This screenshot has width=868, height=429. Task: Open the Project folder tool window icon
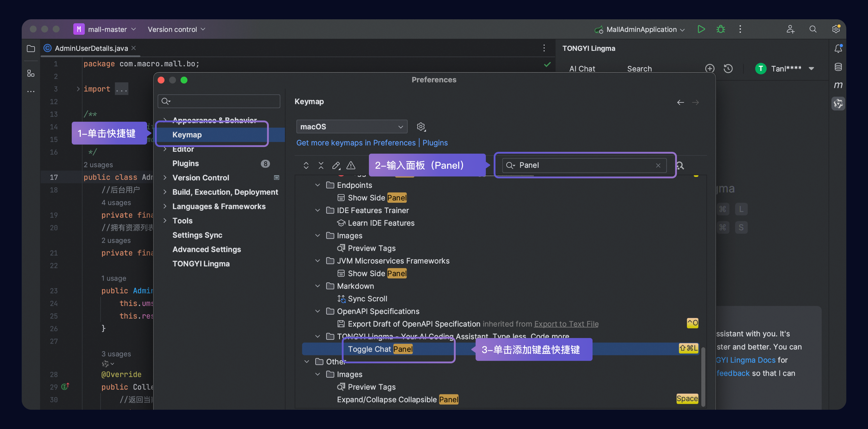coord(31,49)
